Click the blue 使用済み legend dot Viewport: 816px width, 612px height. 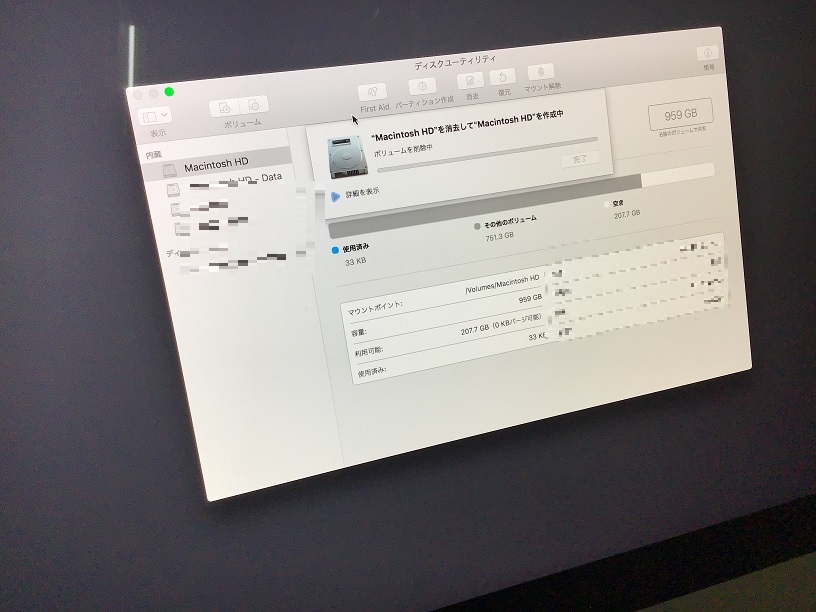334,250
